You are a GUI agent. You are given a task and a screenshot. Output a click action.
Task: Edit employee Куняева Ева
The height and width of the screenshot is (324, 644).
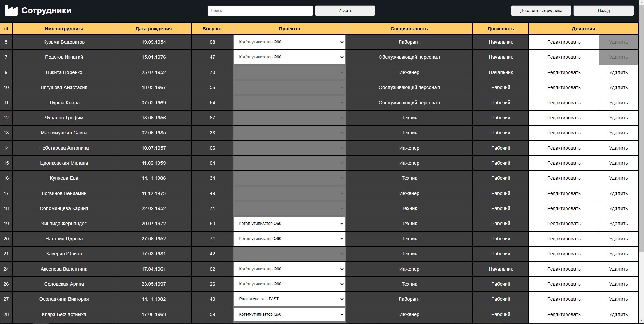(x=564, y=178)
